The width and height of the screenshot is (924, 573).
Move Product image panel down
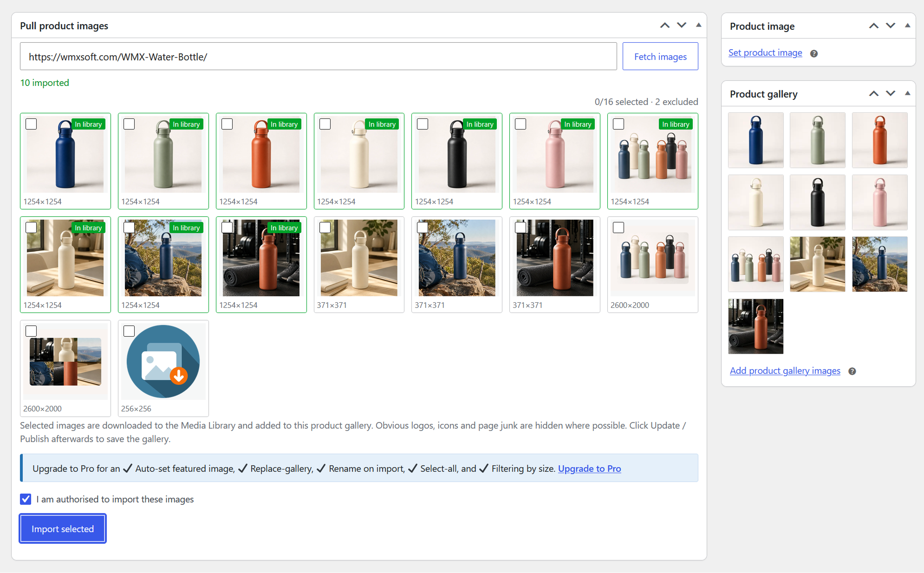(891, 26)
